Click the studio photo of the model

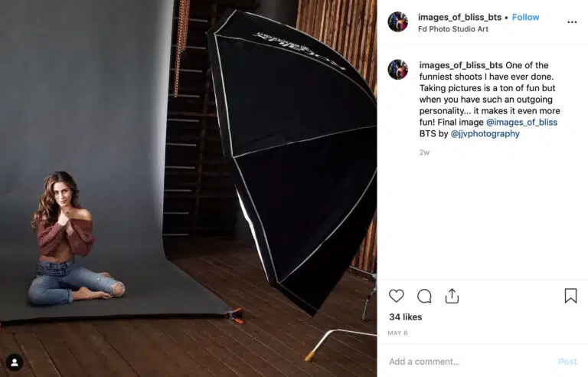pyautogui.click(x=188, y=188)
